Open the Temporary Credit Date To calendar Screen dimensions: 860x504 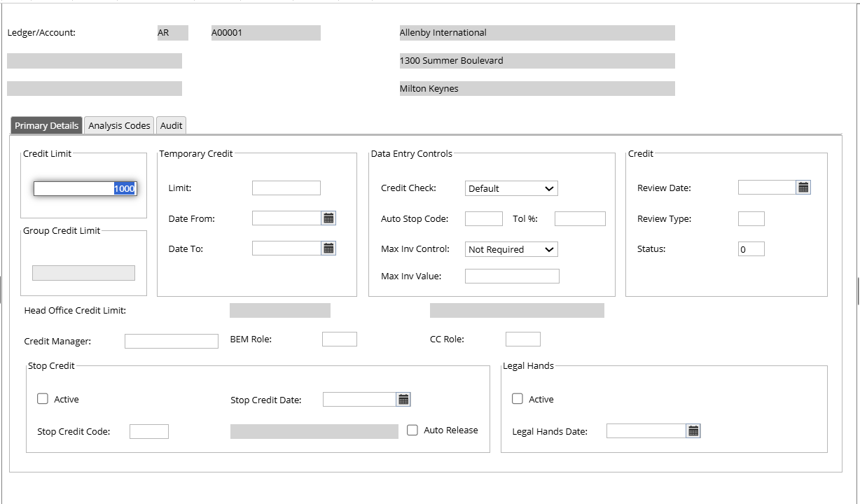pos(328,248)
